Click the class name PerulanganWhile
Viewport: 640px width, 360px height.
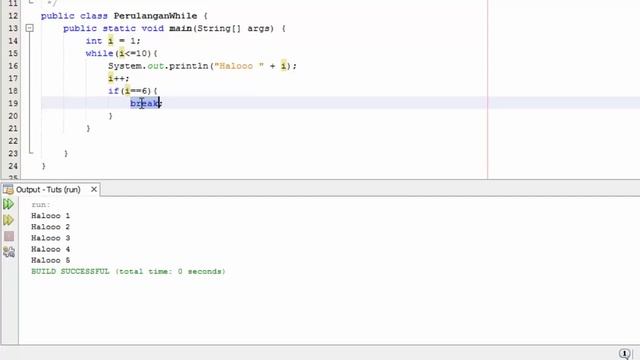(155, 16)
